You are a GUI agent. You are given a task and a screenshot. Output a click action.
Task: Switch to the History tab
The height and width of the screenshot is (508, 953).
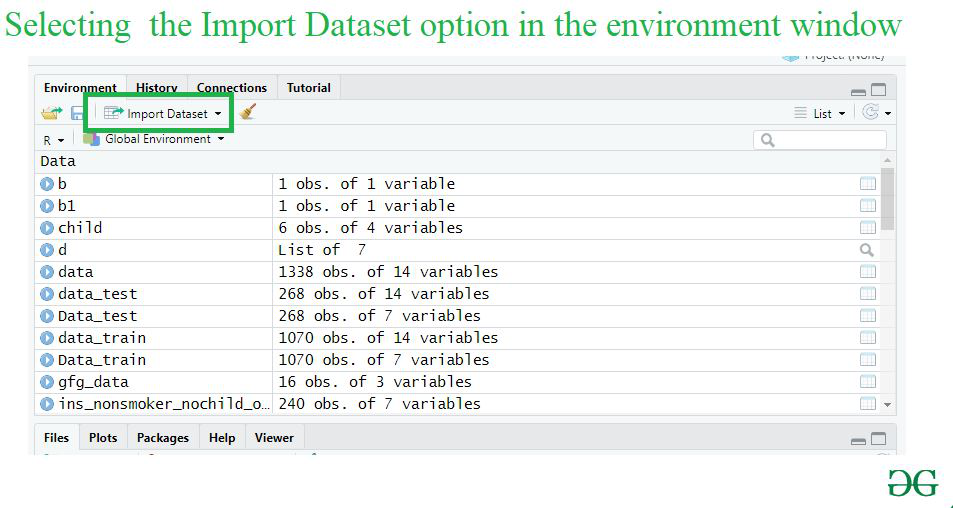[156, 88]
